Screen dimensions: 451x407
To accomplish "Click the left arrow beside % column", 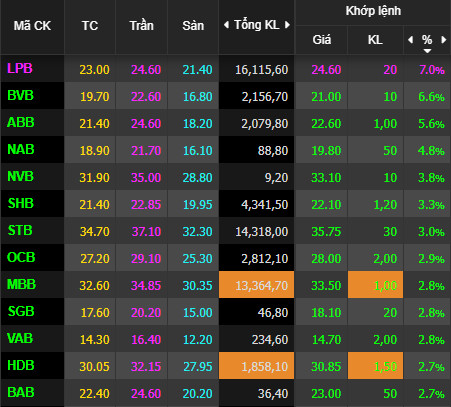I will (x=410, y=40).
